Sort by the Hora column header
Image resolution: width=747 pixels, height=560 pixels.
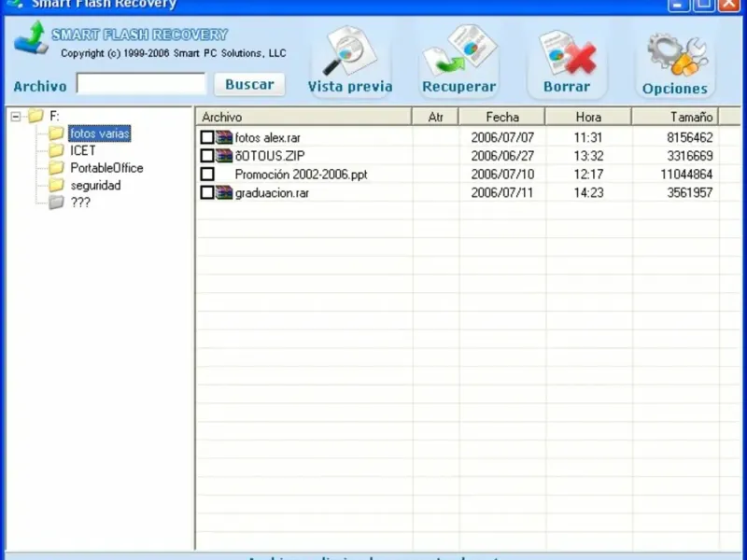coord(588,117)
